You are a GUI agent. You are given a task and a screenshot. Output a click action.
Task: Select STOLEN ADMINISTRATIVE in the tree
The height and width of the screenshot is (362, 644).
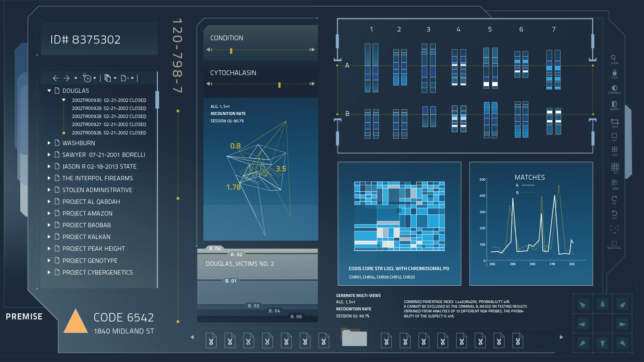[97, 190]
